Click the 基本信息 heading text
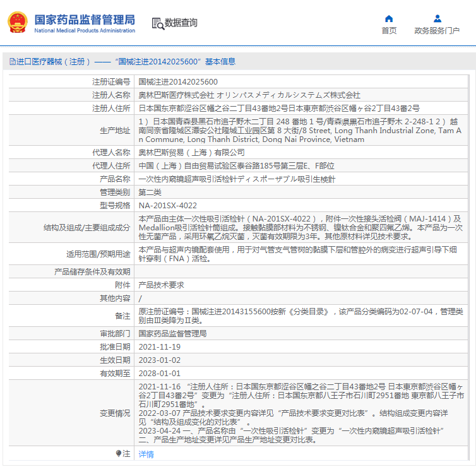The height and width of the screenshot is (467, 476). (220, 62)
